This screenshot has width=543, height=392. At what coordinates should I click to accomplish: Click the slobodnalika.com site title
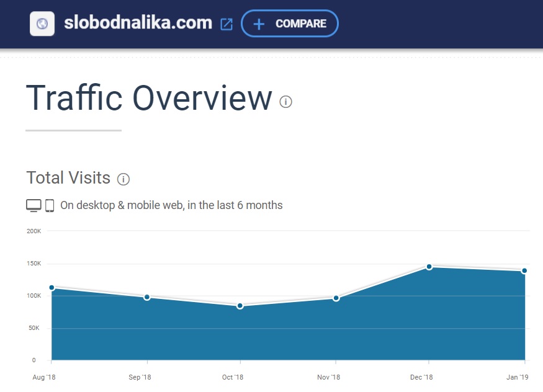pos(138,23)
